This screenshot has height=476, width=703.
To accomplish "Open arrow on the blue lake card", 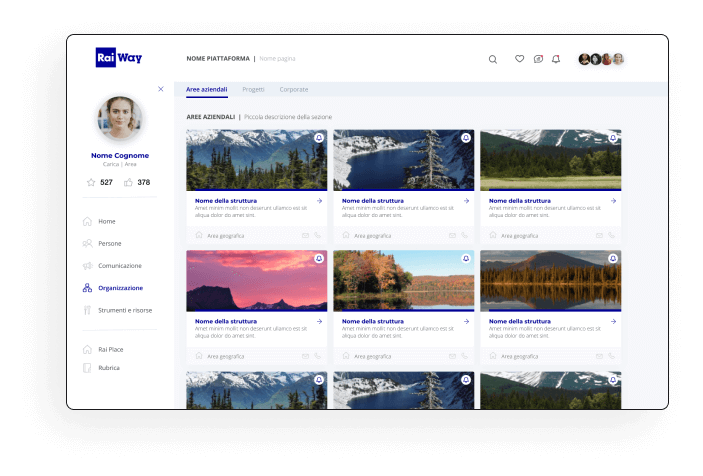I will click(466, 200).
